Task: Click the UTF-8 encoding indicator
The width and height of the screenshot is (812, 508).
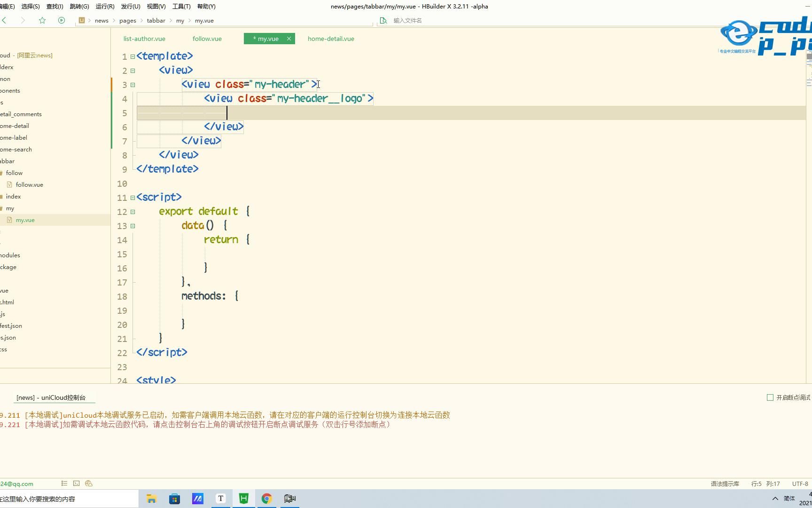Action: point(800,484)
